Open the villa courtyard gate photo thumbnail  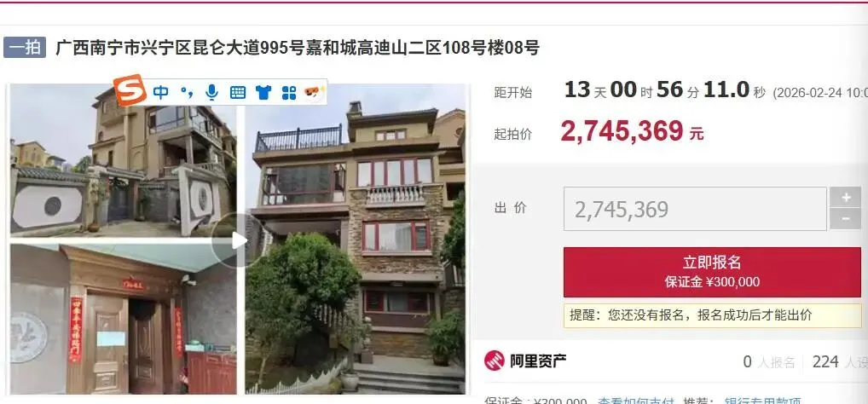(123, 160)
